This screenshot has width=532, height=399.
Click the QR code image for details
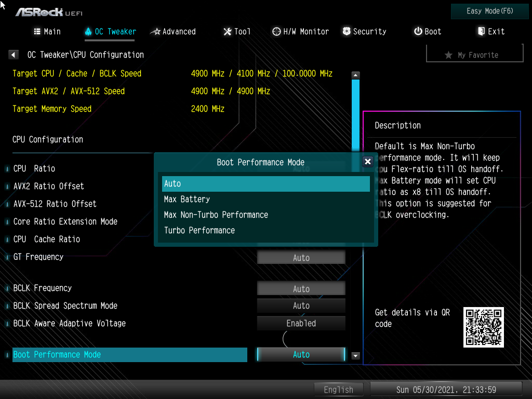pyautogui.click(x=483, y=327)
